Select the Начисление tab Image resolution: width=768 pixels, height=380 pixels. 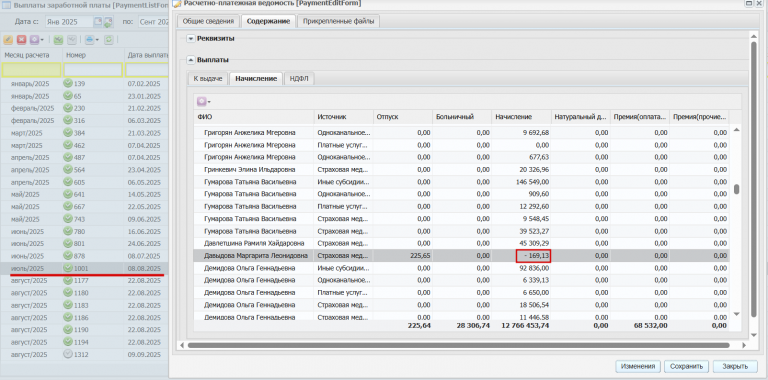click(x=257, y=78)
